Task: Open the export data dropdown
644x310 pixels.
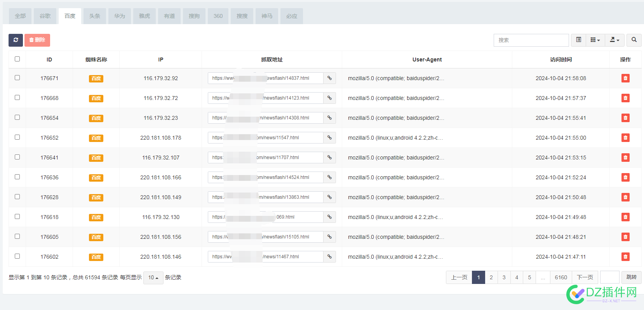Action: point(614,40)
